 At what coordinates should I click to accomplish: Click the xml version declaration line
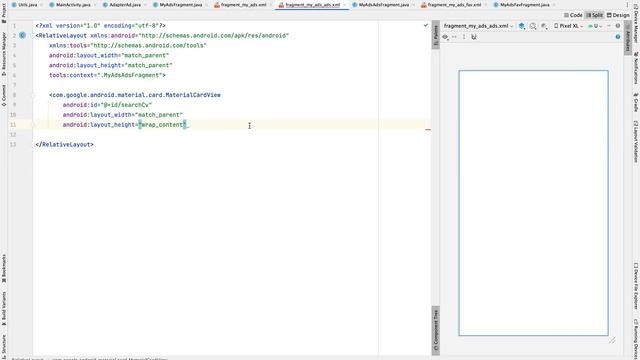100,26
